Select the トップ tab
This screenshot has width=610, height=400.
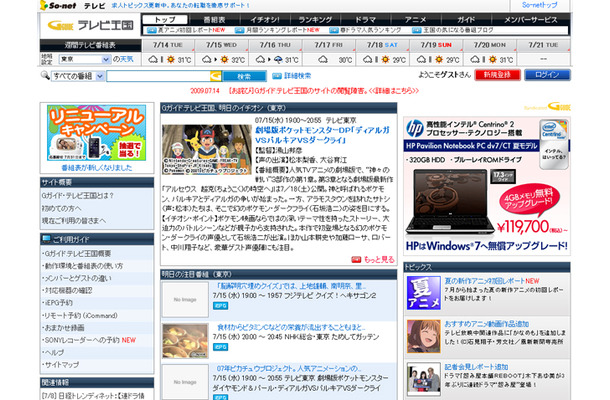click(165, 19)
